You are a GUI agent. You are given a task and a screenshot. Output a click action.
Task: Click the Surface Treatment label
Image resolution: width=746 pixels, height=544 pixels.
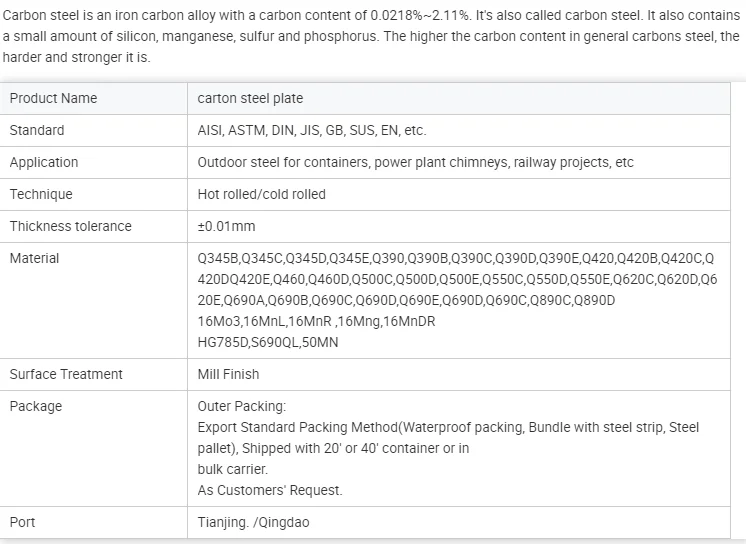click(66, 374)
